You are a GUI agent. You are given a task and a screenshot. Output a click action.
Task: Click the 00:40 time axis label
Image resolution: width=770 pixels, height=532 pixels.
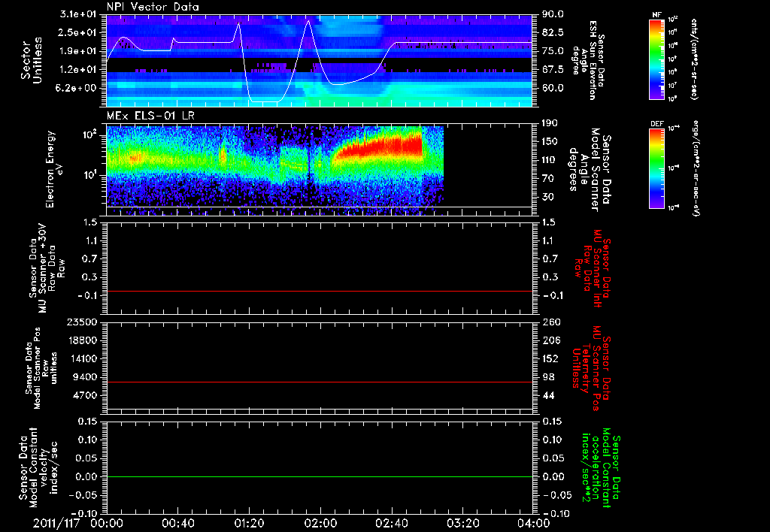177,522
